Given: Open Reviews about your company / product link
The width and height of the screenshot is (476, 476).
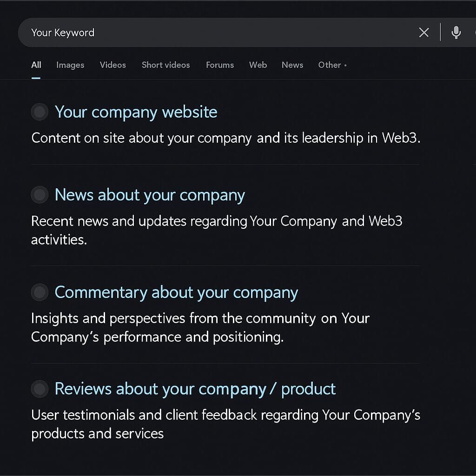Looking at the screenshot, I should click(195, 389).
